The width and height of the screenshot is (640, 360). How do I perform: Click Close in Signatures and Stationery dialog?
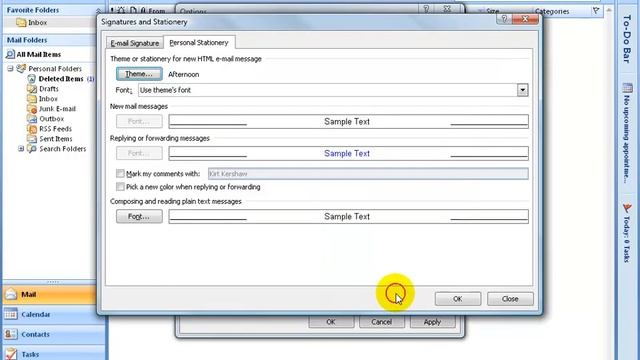[510, 299]
